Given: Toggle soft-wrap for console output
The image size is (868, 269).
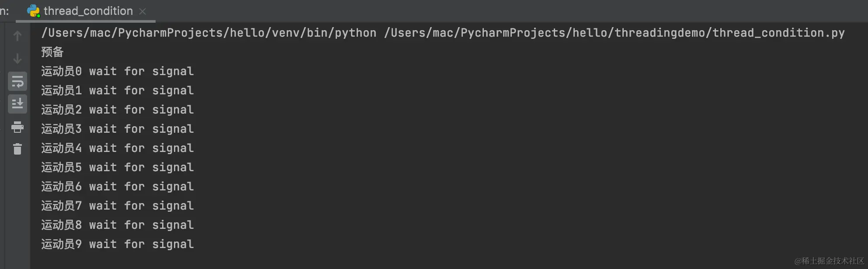Looking at the screenshot, I should (17, 82).
